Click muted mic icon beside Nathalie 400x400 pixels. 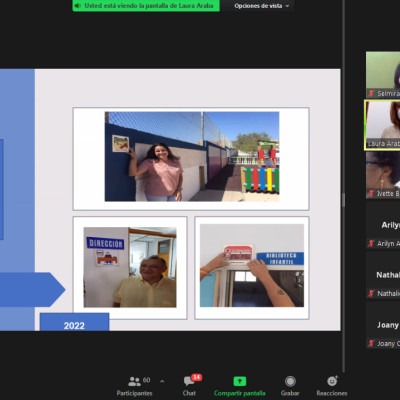(x=371, y=294)
